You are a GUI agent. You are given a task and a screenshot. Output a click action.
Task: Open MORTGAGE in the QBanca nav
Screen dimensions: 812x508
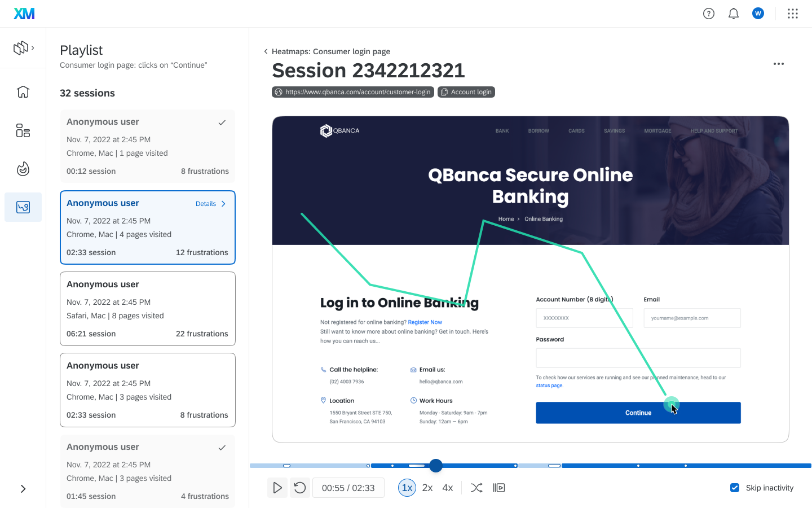click(657, 131)
